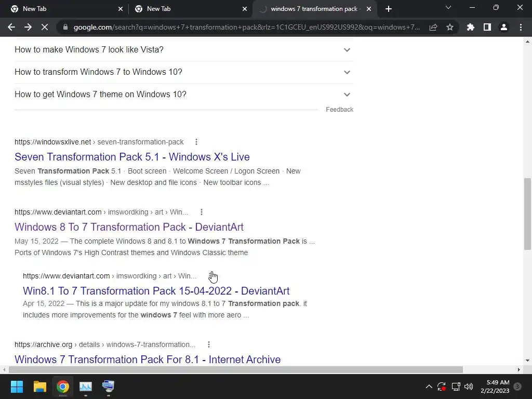This screenshot has height=399, width=532.
Task: Open a new browser tab
Action: pos(389,9)
